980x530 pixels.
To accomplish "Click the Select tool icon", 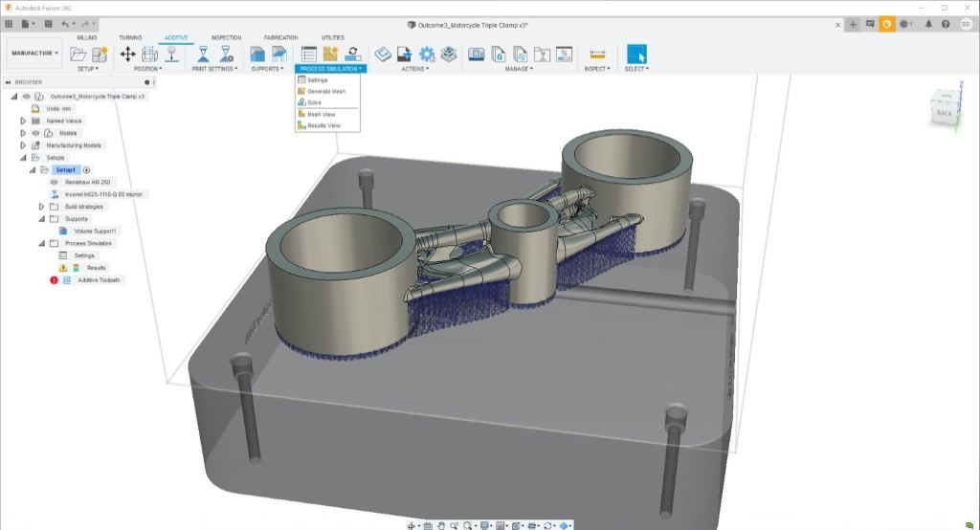I will click(x=636, y=55).
